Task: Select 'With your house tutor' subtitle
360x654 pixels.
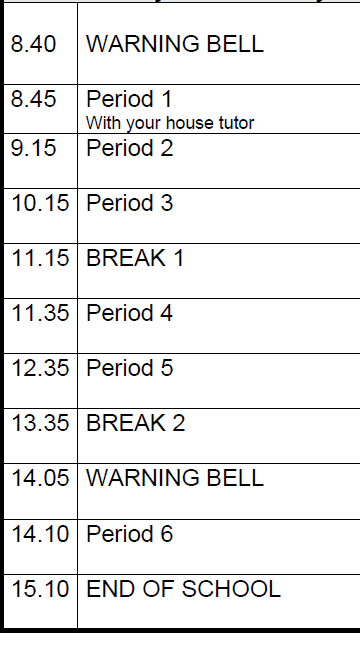Action: click(x=170, y=123)
